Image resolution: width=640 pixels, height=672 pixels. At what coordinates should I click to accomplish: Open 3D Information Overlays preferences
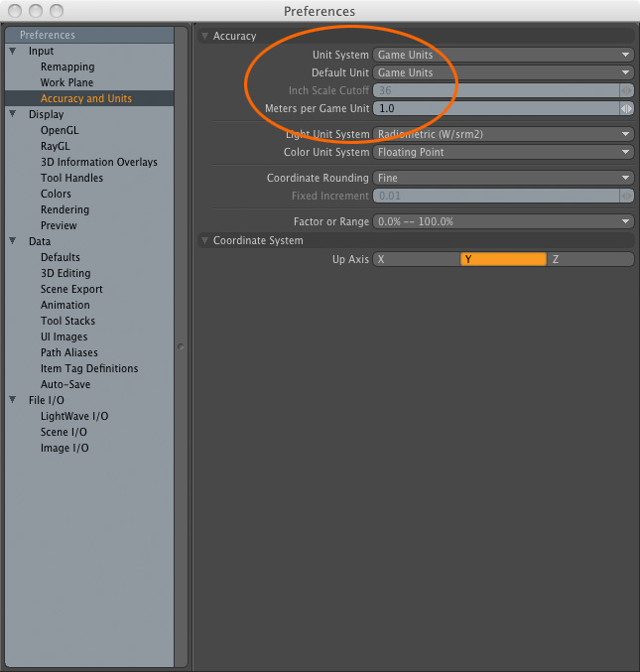click(99, 162)
